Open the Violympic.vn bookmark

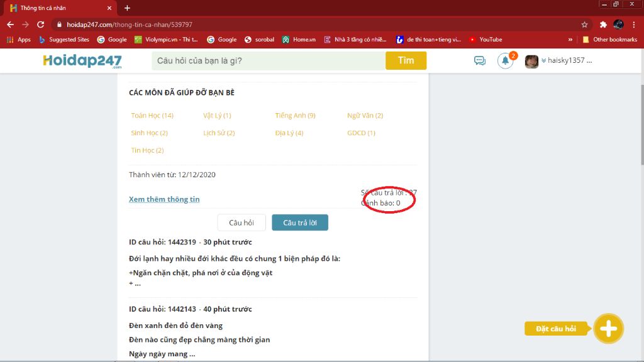tap(166, 40)
